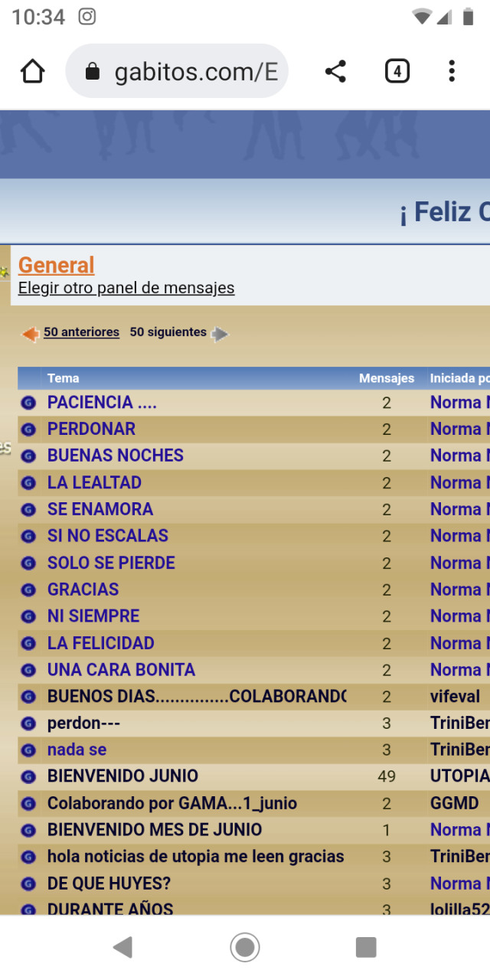Viewport: 490px width, 980px height.
Task: Tap the orange previous-page arrow icon
Action: click(30, 334)
